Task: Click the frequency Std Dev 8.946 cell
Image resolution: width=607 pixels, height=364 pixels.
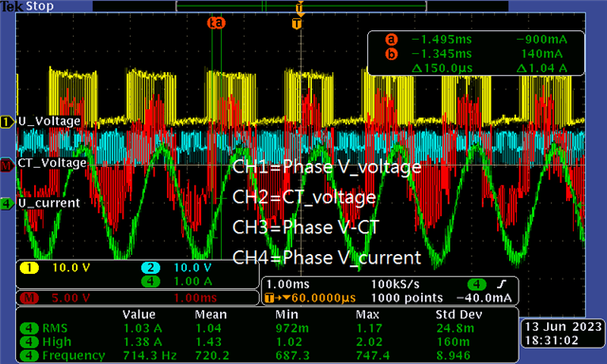Action: (x=453, y=355)
